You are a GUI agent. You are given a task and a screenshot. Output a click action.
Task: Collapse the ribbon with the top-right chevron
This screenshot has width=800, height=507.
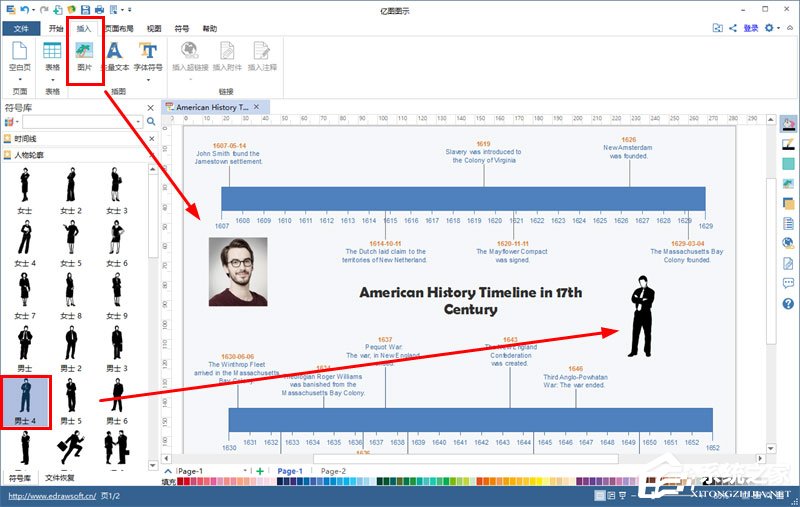pyautogui.click(x=790, y=28)
